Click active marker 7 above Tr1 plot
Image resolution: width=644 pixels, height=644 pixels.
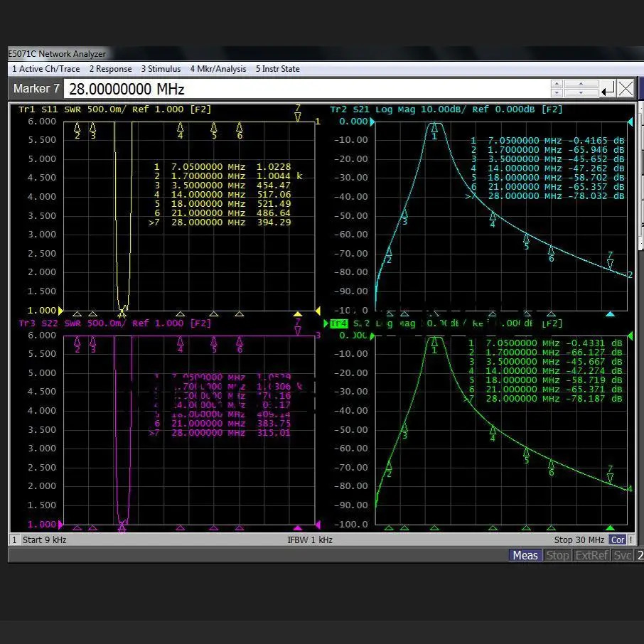[298, 112]
